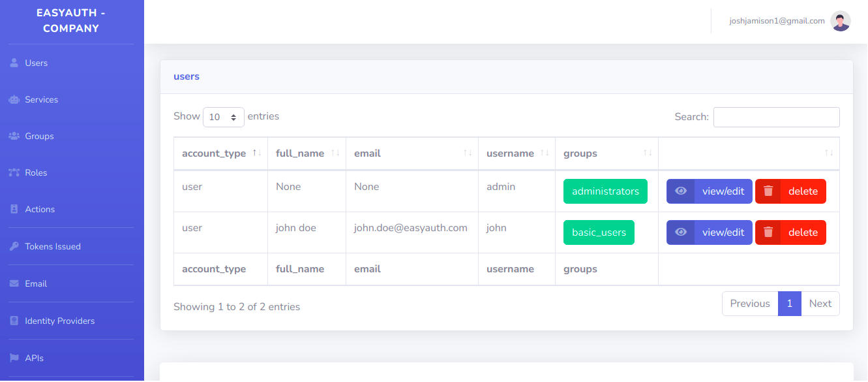The image size is (868, 382).
Task: Focus the Search input field
Action: click(776, 117)
